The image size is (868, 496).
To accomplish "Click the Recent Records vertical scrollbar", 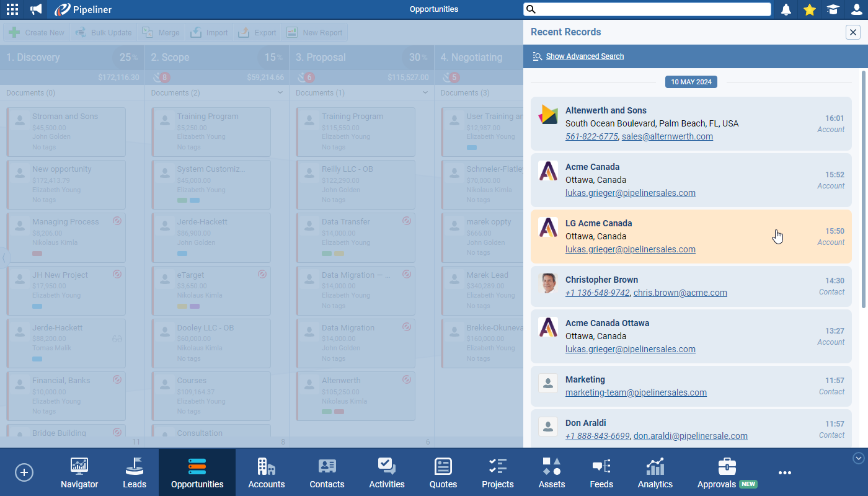I will click(864, 186).
